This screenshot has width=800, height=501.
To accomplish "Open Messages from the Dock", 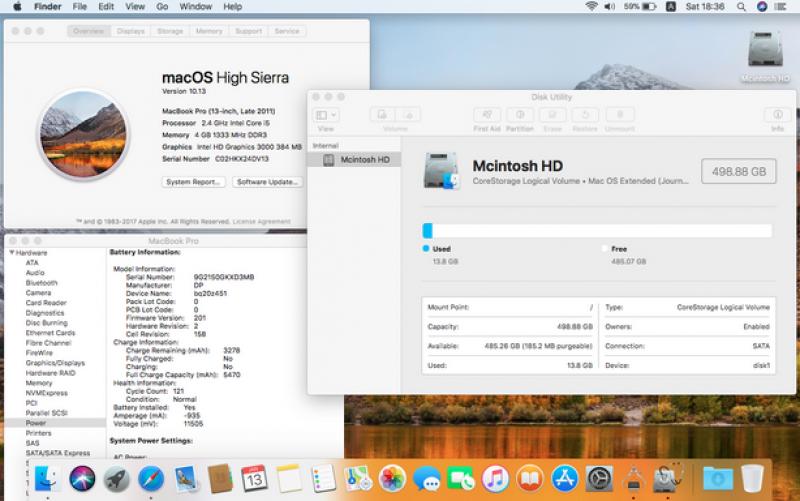I will [x=427, y=479].
